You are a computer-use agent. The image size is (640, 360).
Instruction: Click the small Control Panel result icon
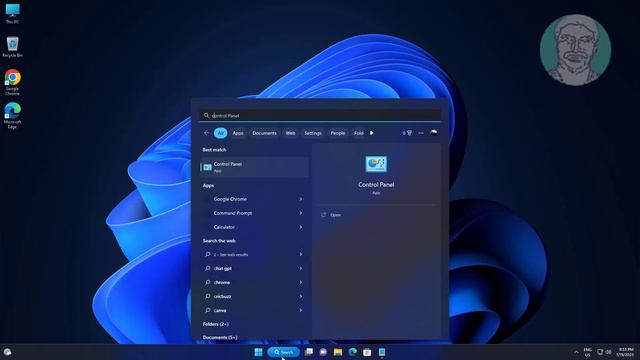207,167
